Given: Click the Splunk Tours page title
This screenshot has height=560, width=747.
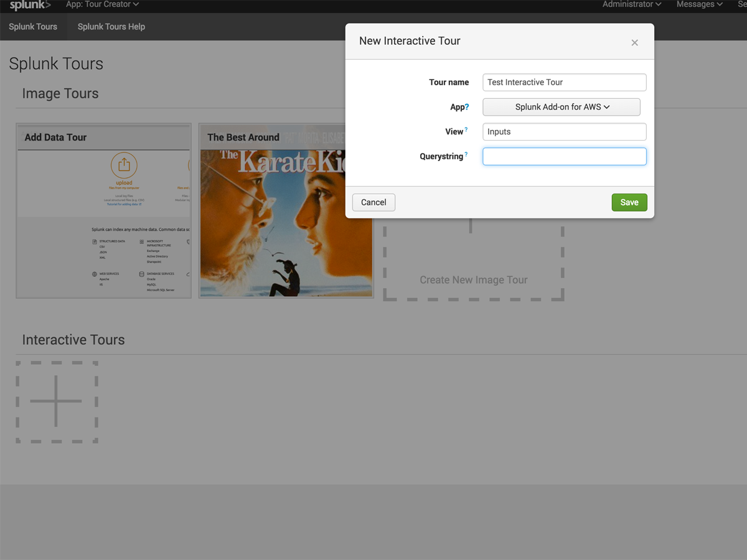Looking at the screenshot, I should point(56,63).
